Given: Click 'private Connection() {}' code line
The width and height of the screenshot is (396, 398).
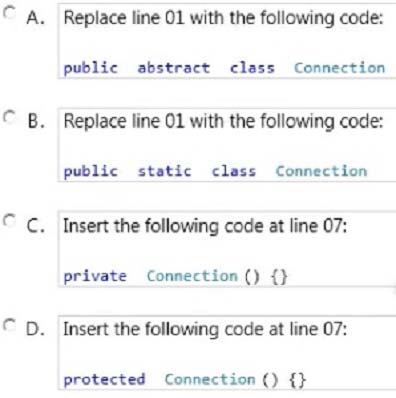Looking at the screenshot, I should 175,276.
